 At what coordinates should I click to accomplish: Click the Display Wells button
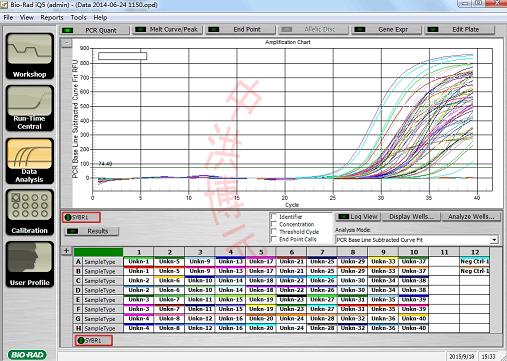(x=411, y=217)
